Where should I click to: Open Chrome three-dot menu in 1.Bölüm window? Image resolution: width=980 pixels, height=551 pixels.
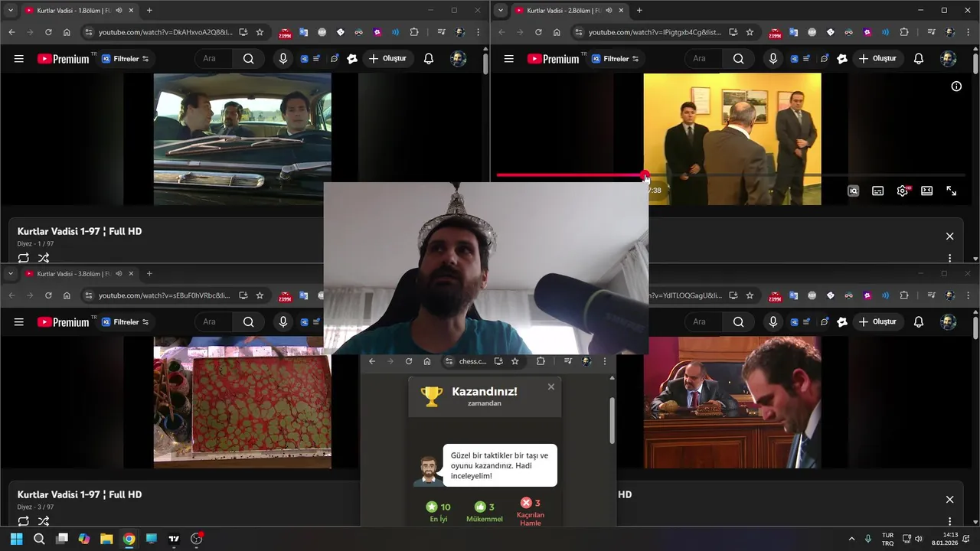pos(479,32)
